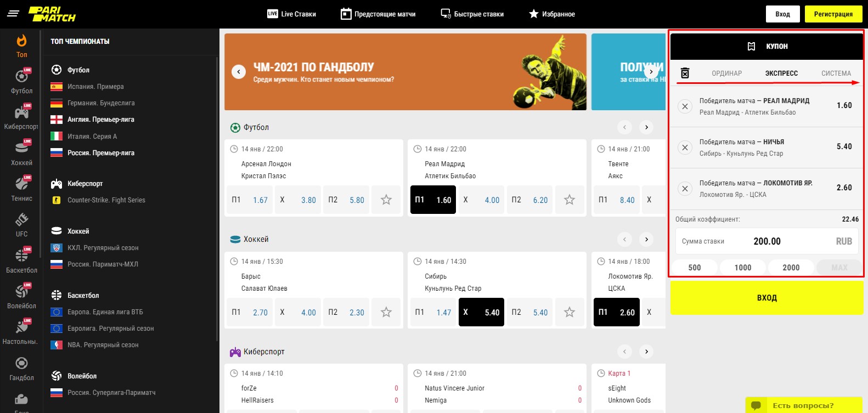The height and width of the screenshot is (413, 868).
Task: Deselect П1 1.60 for Реал Мадрид
Action: click(x=433, y=200)
